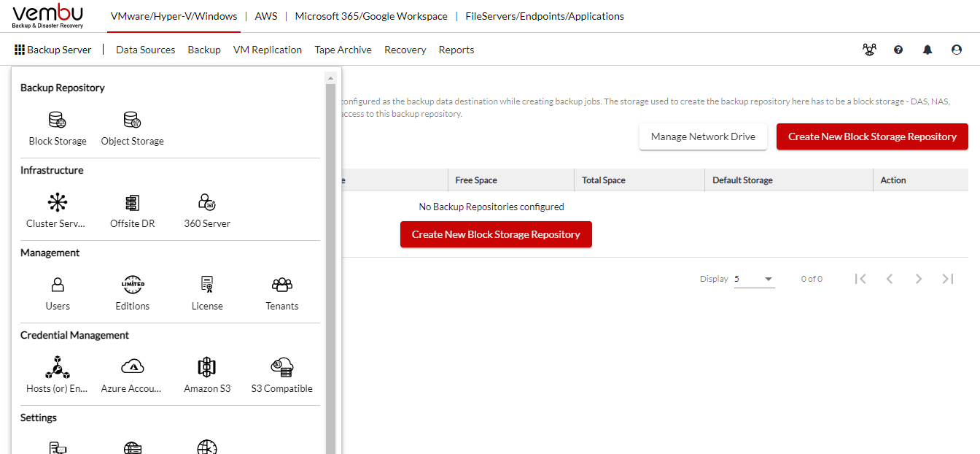This screenshot has width=980, height=454.
Task: Click the Credential Management section heading
Action: pyautogui.click(x=75, y=335)
